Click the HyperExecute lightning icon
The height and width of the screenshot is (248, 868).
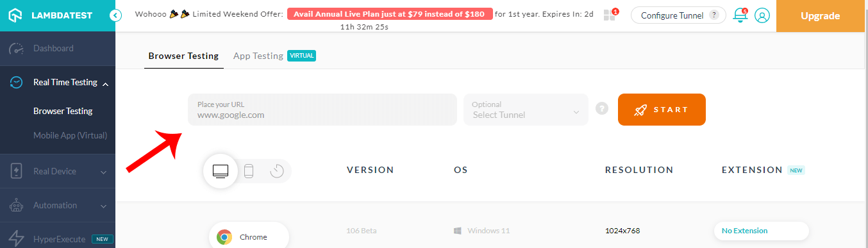[x=16, y=239]
